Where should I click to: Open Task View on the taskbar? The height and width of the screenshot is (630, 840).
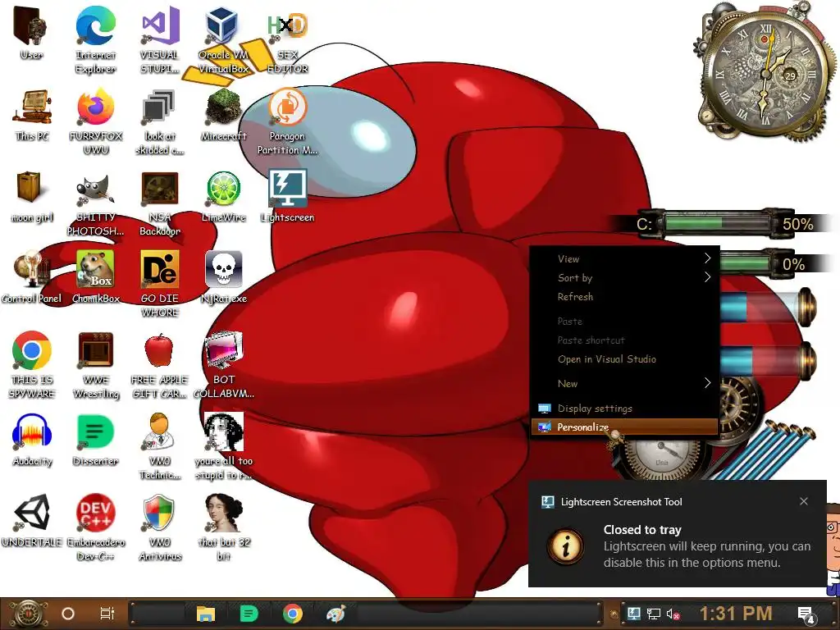coord(107,614)
